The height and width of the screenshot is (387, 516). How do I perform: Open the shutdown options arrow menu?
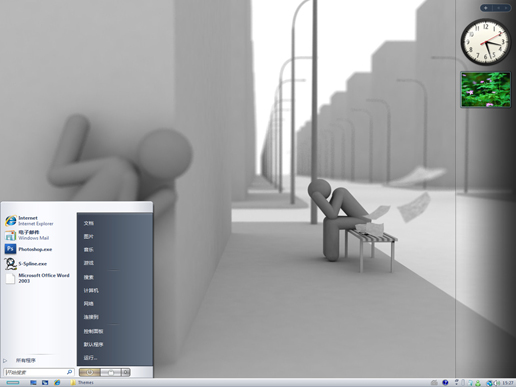click(x=126, y=372)
